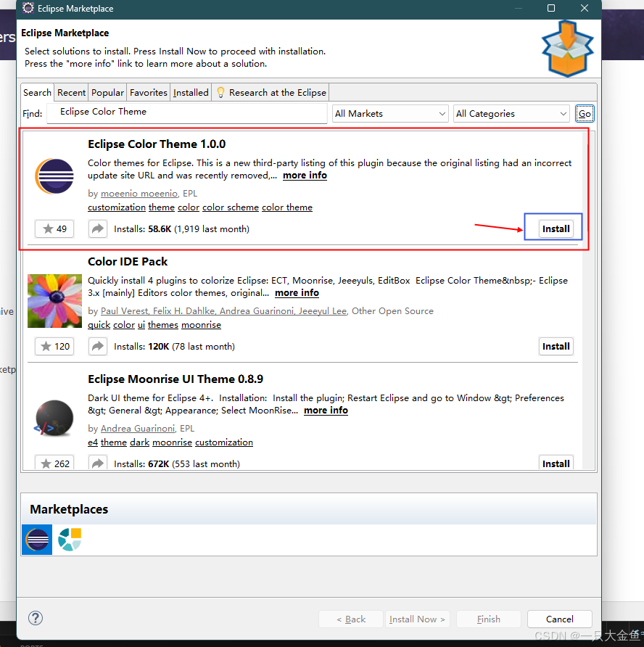Open more info for Moonrise UI Theme

click(326, 411)
